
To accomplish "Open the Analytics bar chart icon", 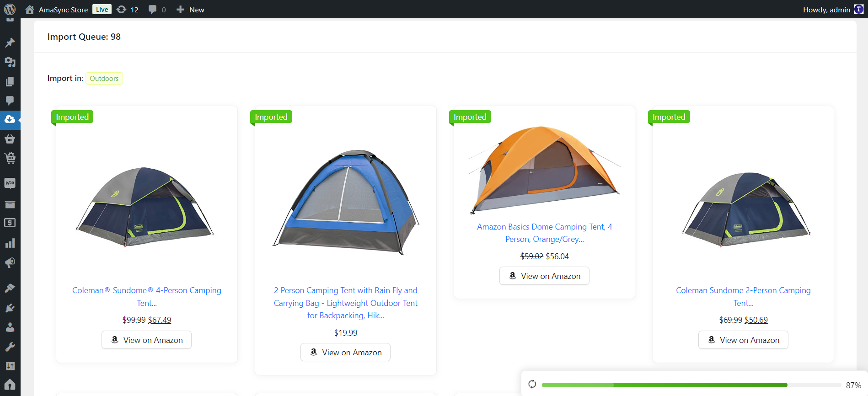I will pos(10,243).
